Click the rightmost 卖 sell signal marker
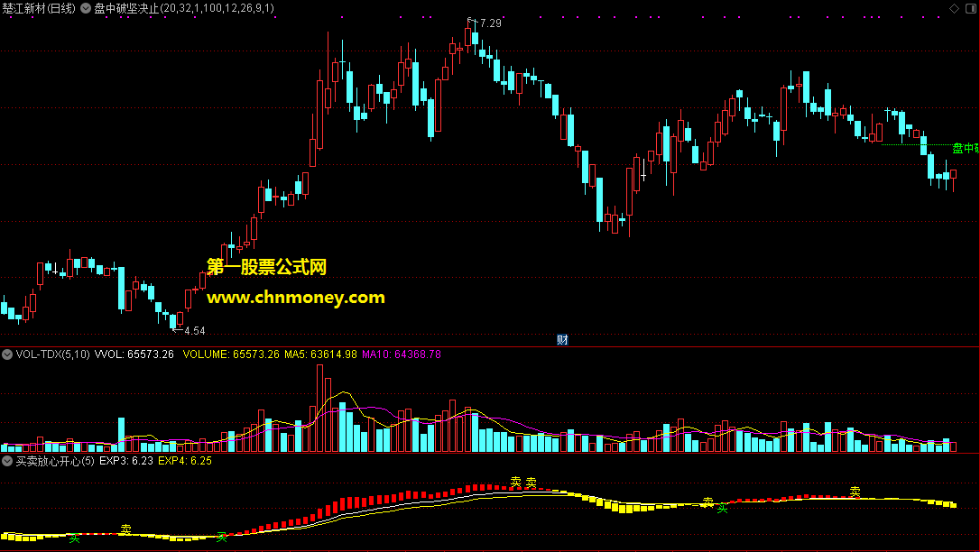This screenshot has width=980, height=552. (855, 492)
